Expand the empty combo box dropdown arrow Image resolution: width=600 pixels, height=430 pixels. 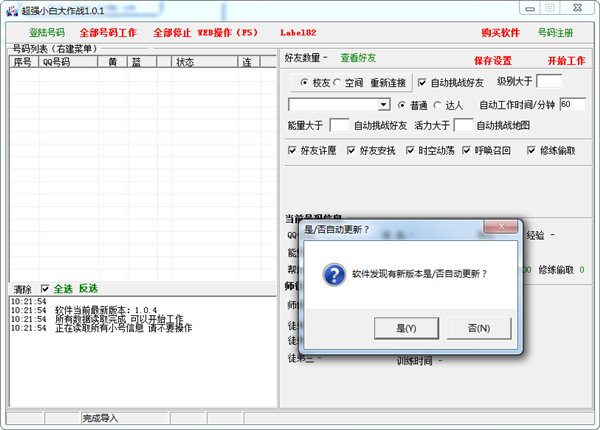click(x=383, y=104)
